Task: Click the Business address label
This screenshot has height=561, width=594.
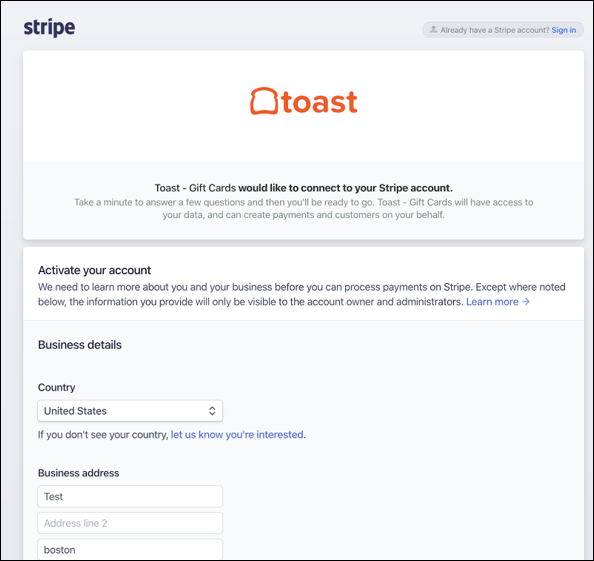Action: 78,473
